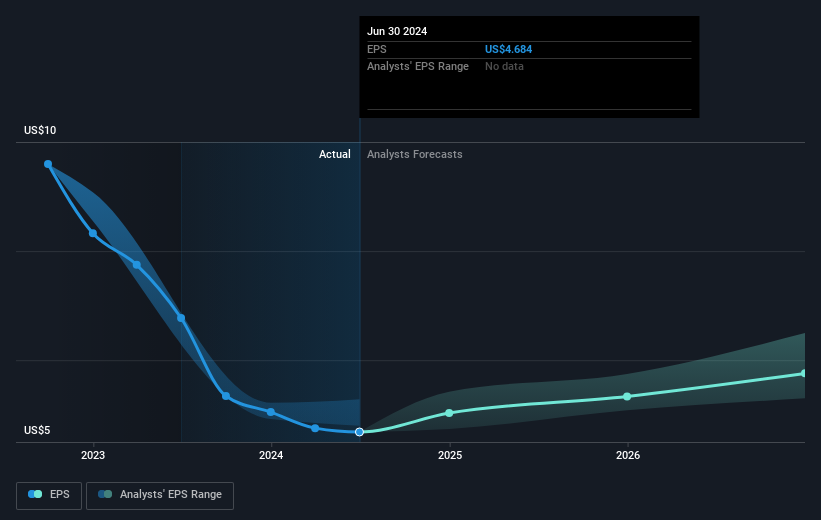
Task: Click the US$10 y-axis label
Action: 40,130
